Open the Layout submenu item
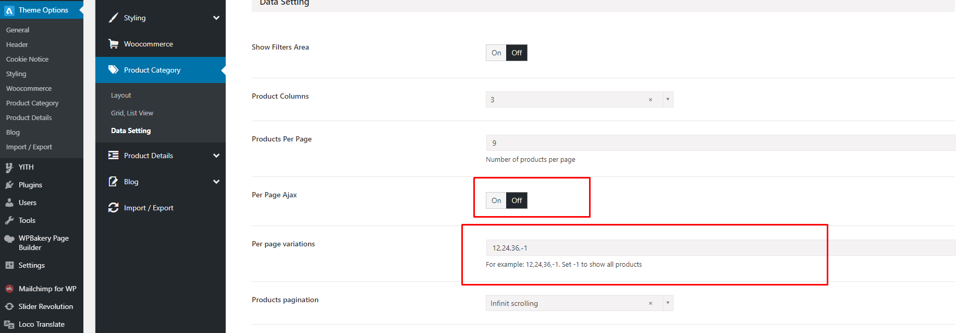Image resolution: width=980 pixels, height=333 pixels. tap(121, 95)
